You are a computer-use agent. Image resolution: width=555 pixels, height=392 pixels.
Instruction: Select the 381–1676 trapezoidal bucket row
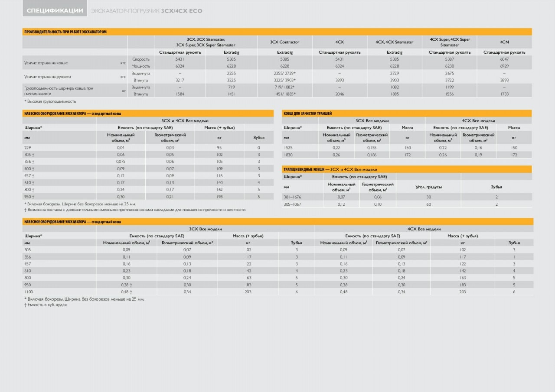[x=407, y=197]
